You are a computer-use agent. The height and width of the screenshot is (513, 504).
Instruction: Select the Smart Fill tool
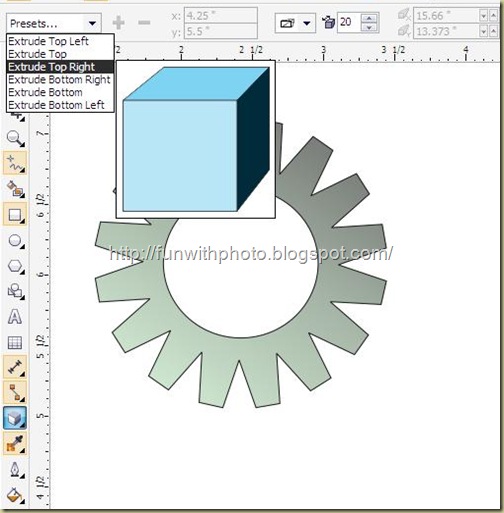point(15,188)
